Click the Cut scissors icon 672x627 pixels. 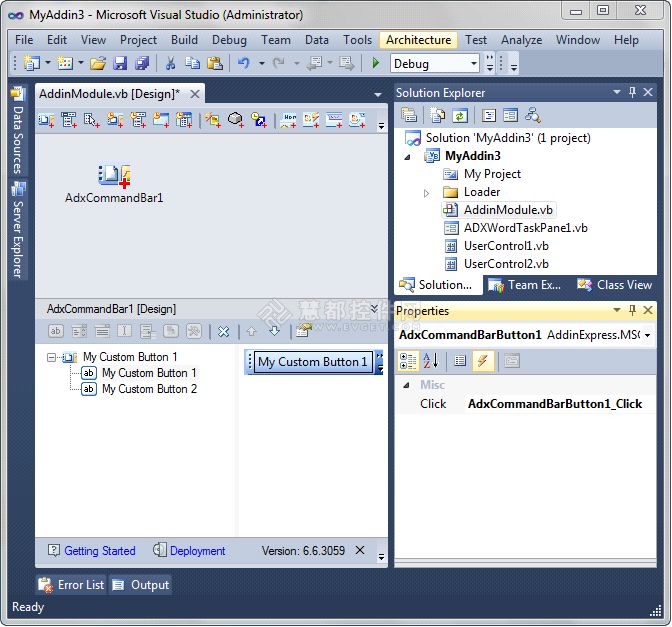(170, 63)
